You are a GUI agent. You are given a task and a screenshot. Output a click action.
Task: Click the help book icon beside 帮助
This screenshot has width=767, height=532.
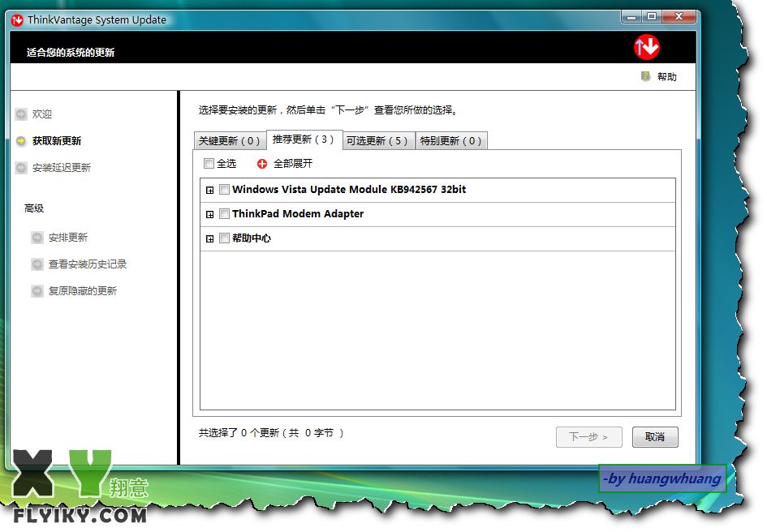(x=645, y=76)
